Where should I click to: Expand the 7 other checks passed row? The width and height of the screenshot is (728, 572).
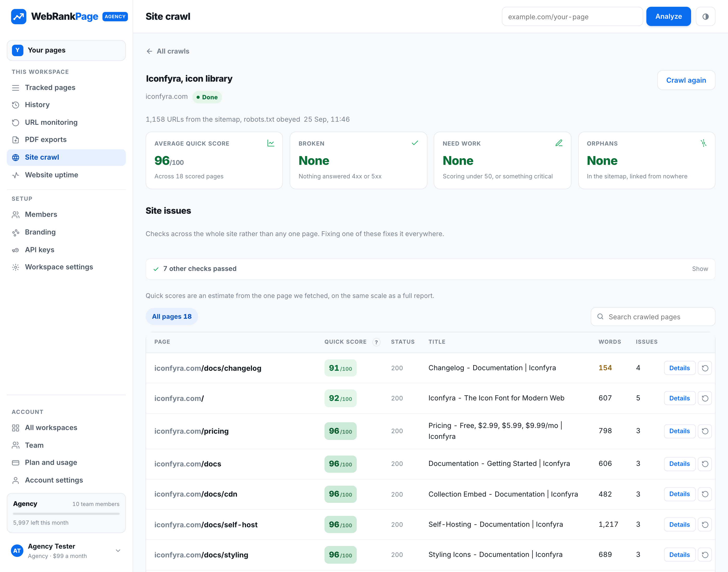(x=430, y=269)
